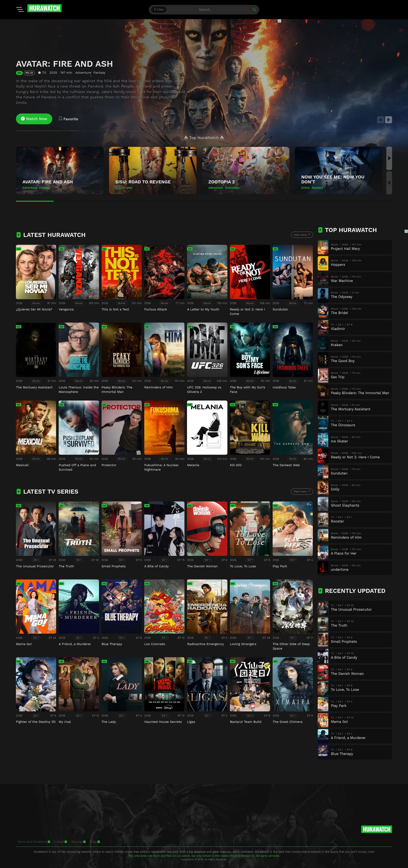408x868 pixels.
Task: Click View more for Latest TV Series
Action: pos(302,491)
